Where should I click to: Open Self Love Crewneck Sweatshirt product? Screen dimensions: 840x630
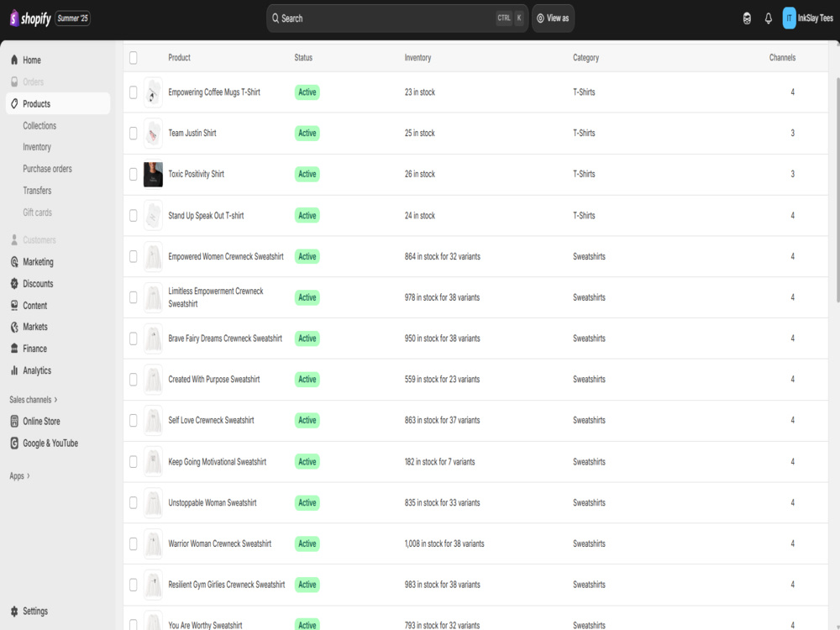(211, 421)
